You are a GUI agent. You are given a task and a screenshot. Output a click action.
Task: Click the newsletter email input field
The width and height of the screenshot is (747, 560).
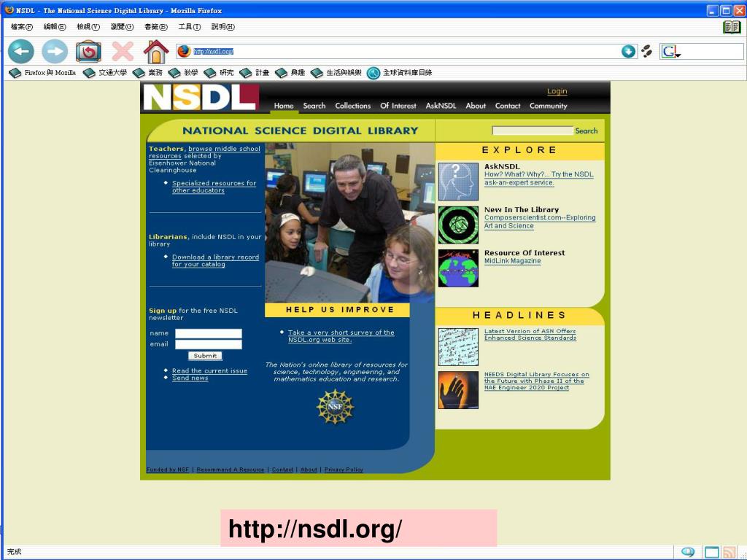click(208, 344)
